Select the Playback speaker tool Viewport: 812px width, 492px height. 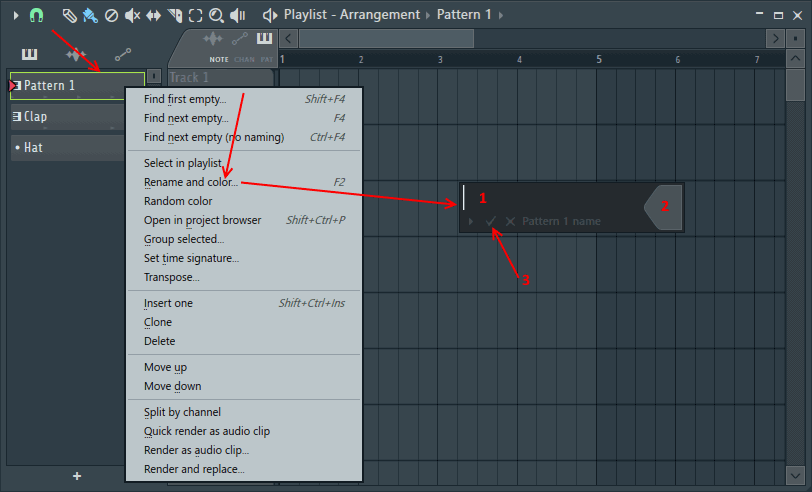point(238,15)
